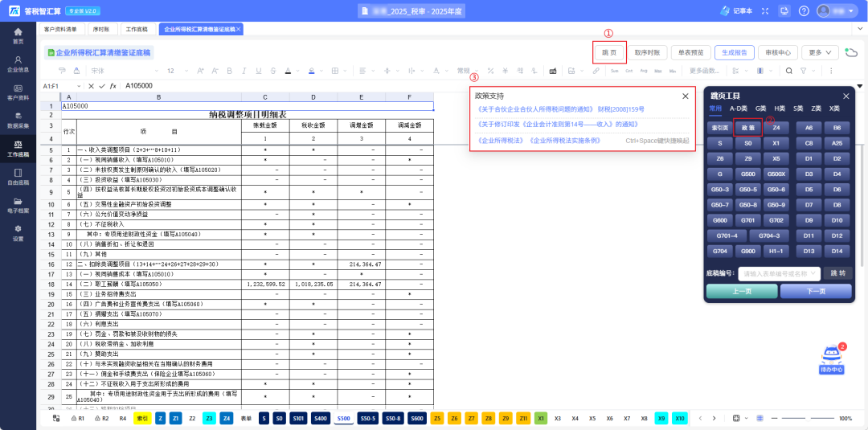Viewport: 868px width, 430px height.
Task: Open the borders dropdown arrow
Action: click(344, 71)
